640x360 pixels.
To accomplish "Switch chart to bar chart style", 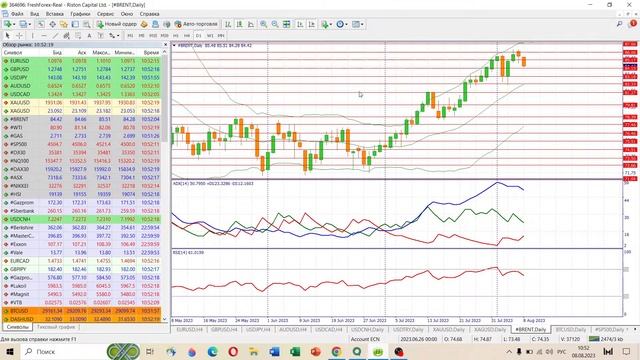I will click(x=228, y=24).
